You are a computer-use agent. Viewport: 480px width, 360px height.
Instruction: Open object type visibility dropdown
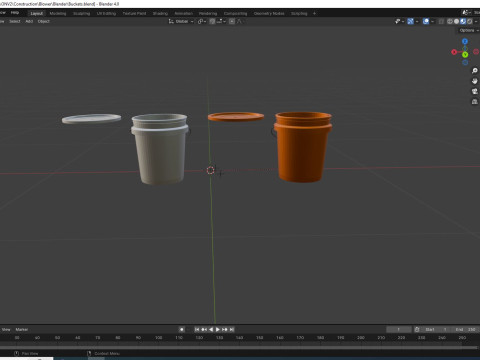pyautogui.click(x=399, y=21)
